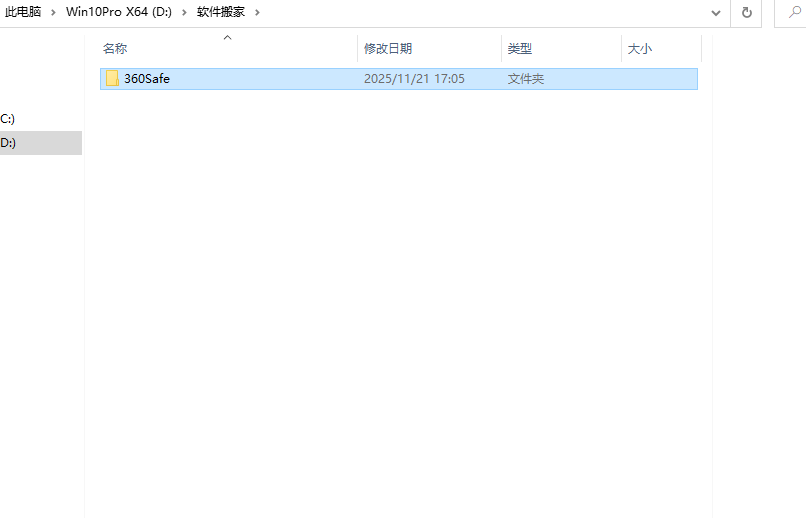Click the 文件夹 type cell
This screenshot has height=518, width=806.
coord(526,79)
